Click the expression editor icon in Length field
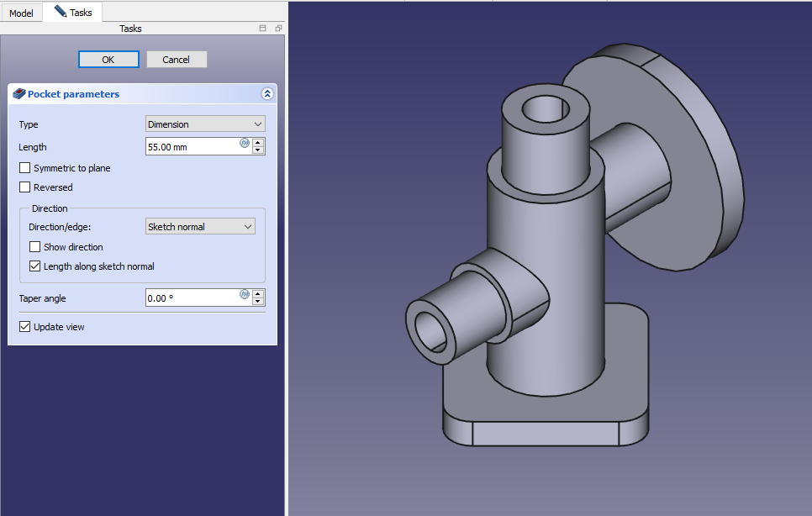The height and width of the screenshot is (516, 812). coord(245,143)
